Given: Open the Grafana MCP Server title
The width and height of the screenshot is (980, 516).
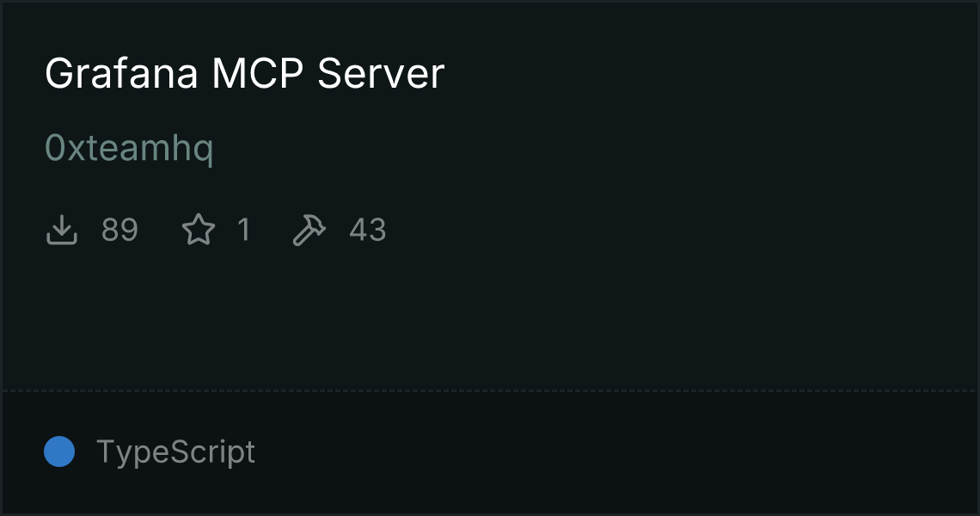Looking at the screenshot, I should (244, 73).
